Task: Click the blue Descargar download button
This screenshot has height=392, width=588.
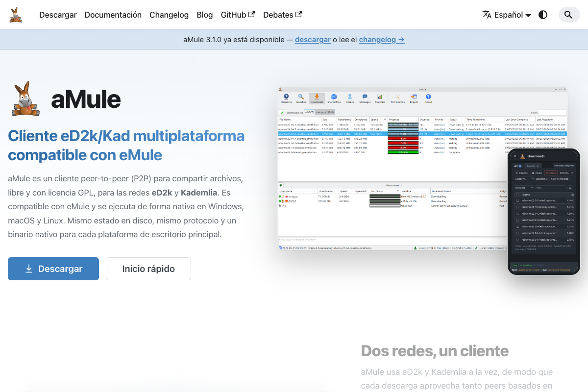Action: [53, 269]
